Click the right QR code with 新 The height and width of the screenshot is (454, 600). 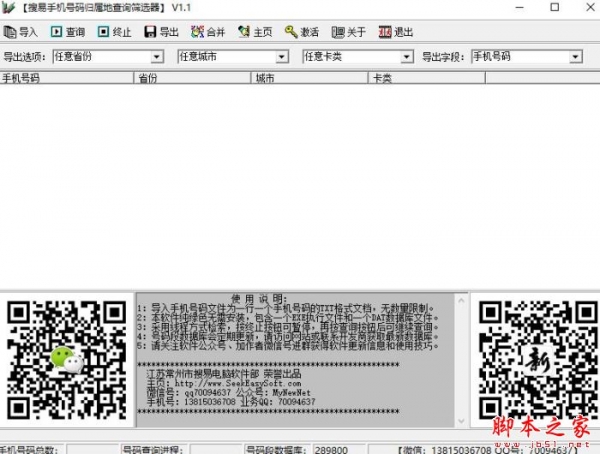[538, 360]
